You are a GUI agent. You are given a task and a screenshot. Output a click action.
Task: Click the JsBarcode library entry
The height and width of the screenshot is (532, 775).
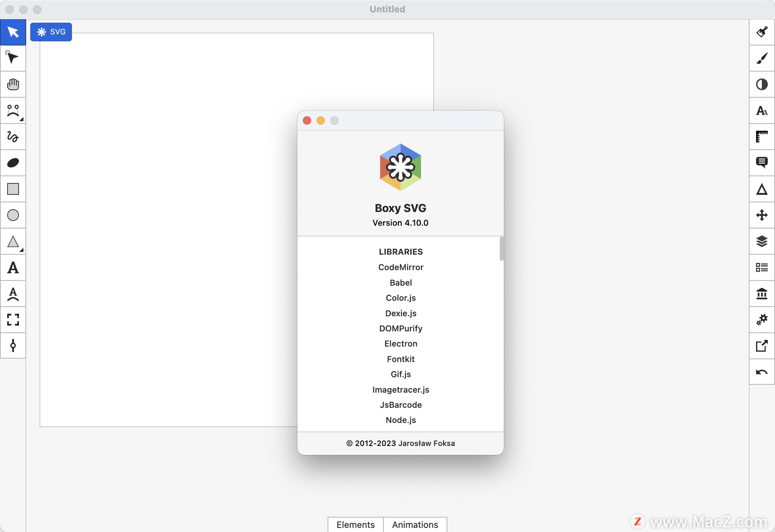click(x=400, y=405)
